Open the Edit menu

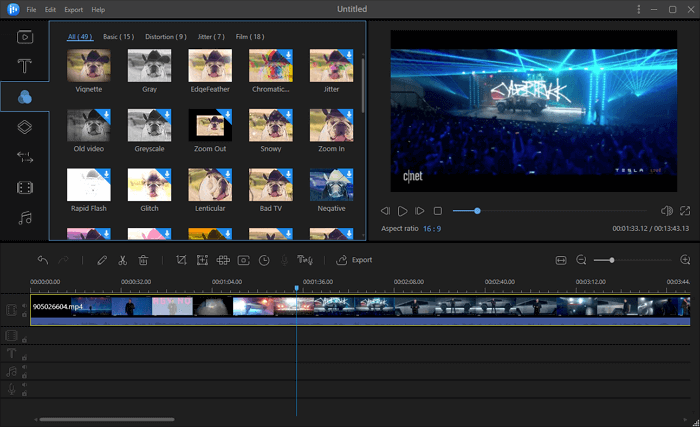pyautogui.click(x=50, y=9)
